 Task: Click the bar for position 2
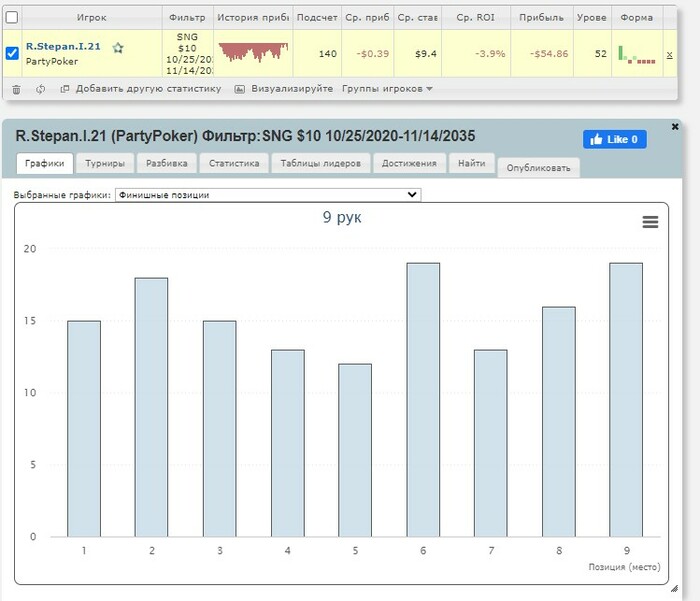click(x=151, y=407)
